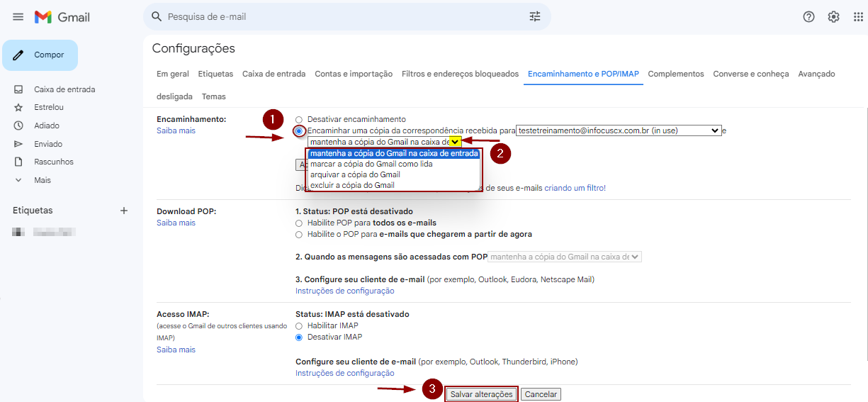This screenshot has width=868, height=402.
Task: Open forwarding address dropdown testetreinamento@infocuscx.com.br
Action: coord(618,130)
